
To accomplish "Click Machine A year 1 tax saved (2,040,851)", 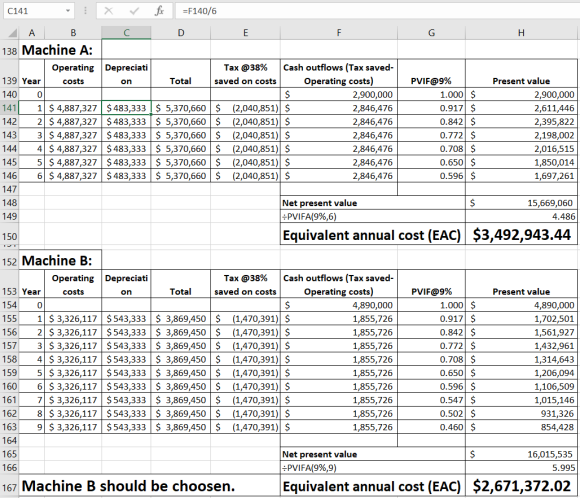I will pyautogui.click(x=246, y=108).
